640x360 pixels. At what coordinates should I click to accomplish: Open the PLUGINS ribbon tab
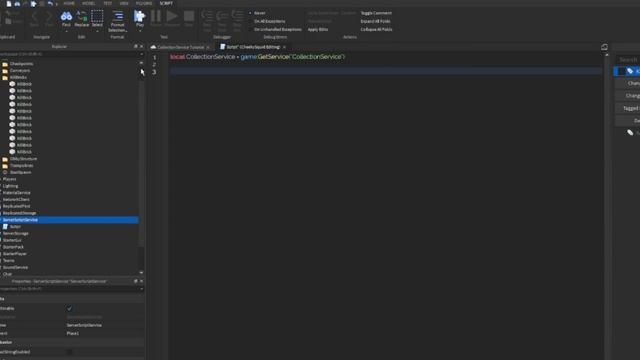(x=144, y=3)
